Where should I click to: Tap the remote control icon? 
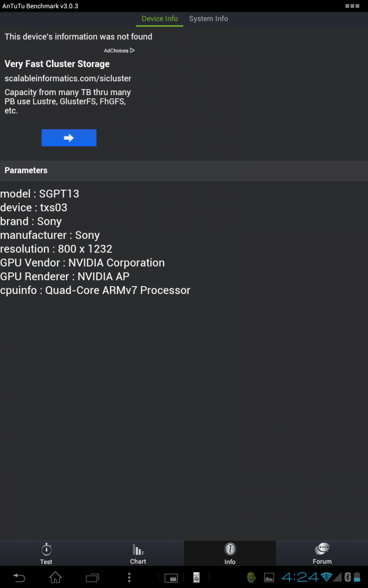tap(196, 577)
